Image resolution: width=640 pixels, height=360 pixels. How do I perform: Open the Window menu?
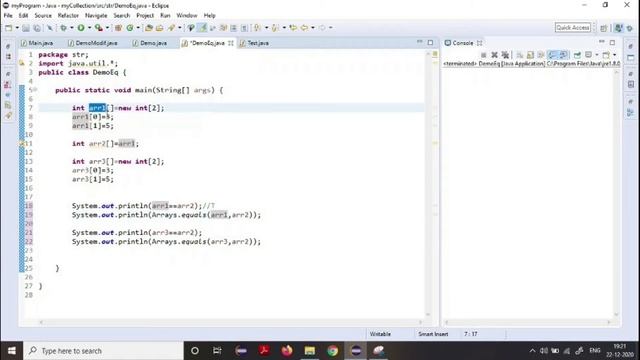[x=187, y=16]
